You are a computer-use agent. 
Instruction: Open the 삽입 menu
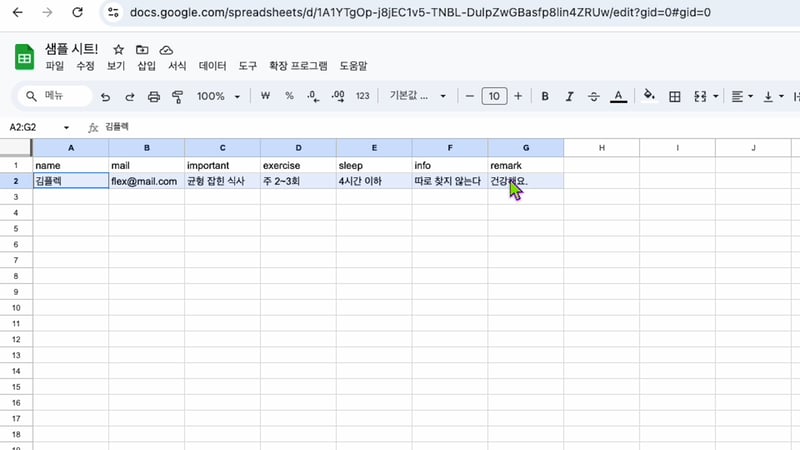(x=146, y=66)
